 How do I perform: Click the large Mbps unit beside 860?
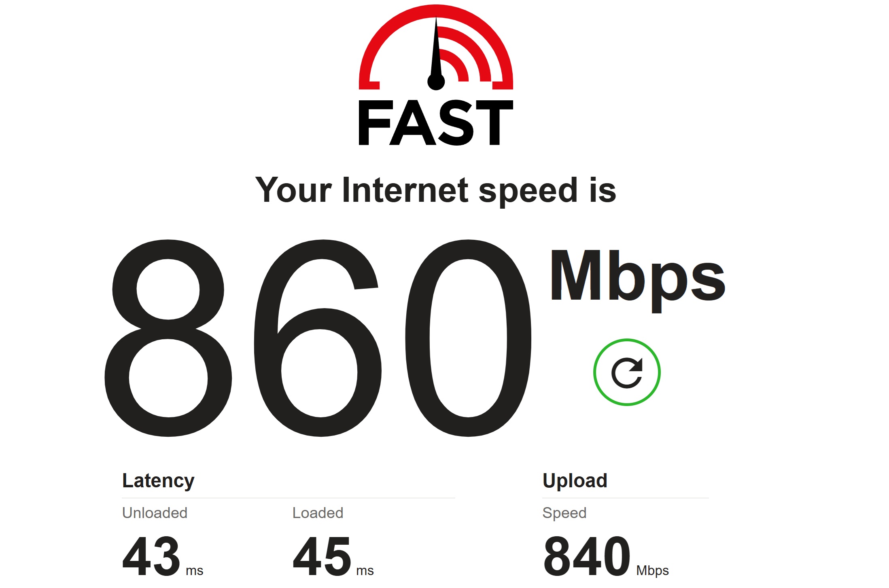coord(638,281)
